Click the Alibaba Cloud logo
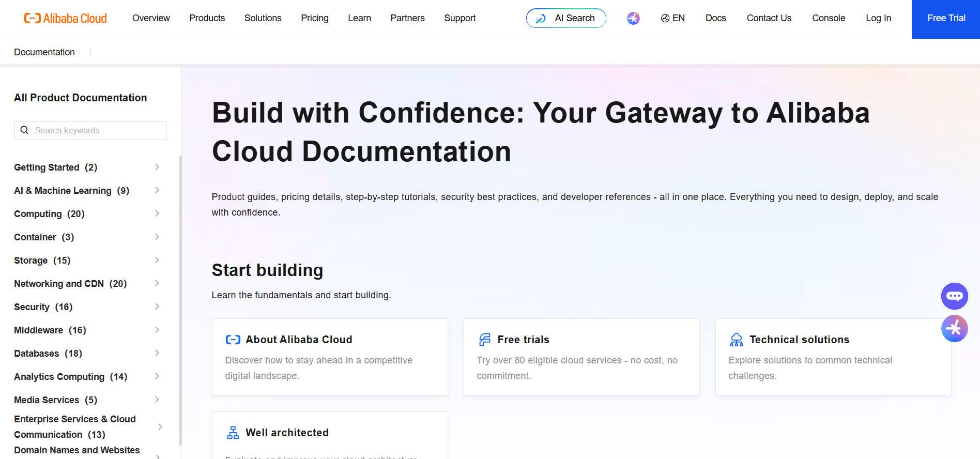The height and width of the screenshot is (459, 980). [65, 19]
